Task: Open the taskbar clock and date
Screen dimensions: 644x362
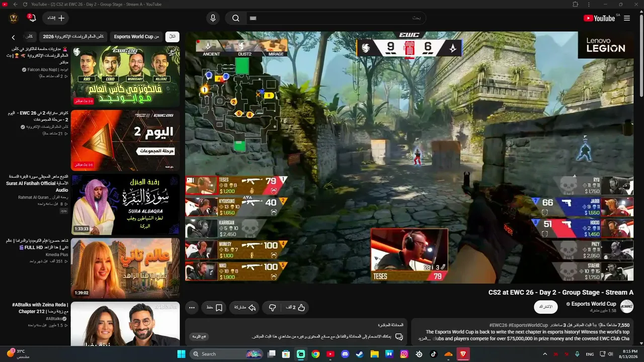Action: click(630, 354)
